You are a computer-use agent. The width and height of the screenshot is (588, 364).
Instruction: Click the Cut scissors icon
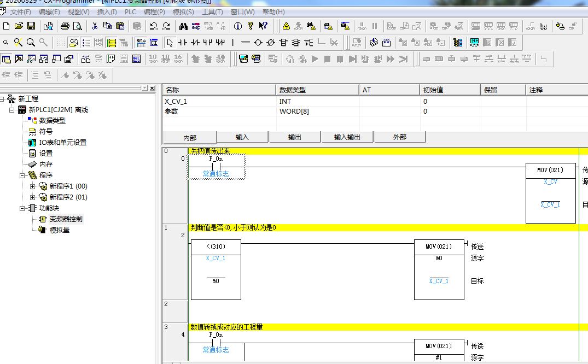[95, 26]
